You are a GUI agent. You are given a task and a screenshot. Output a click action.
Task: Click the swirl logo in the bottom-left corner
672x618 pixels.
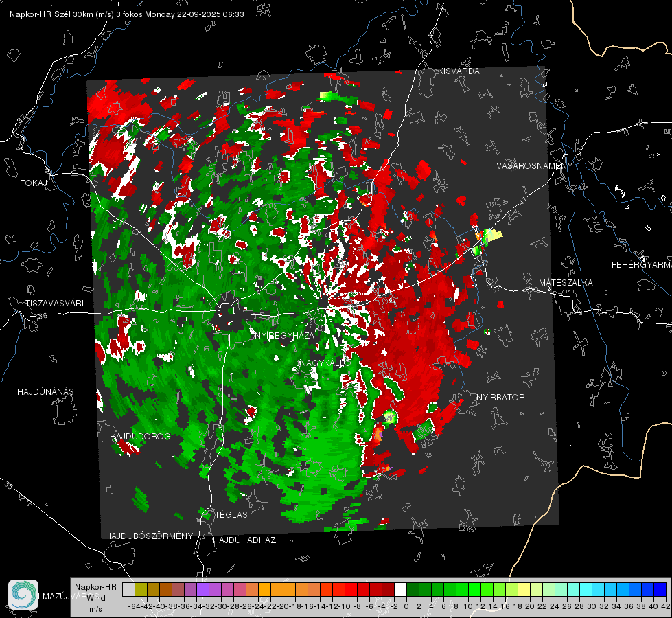click(x=23, y=595)
